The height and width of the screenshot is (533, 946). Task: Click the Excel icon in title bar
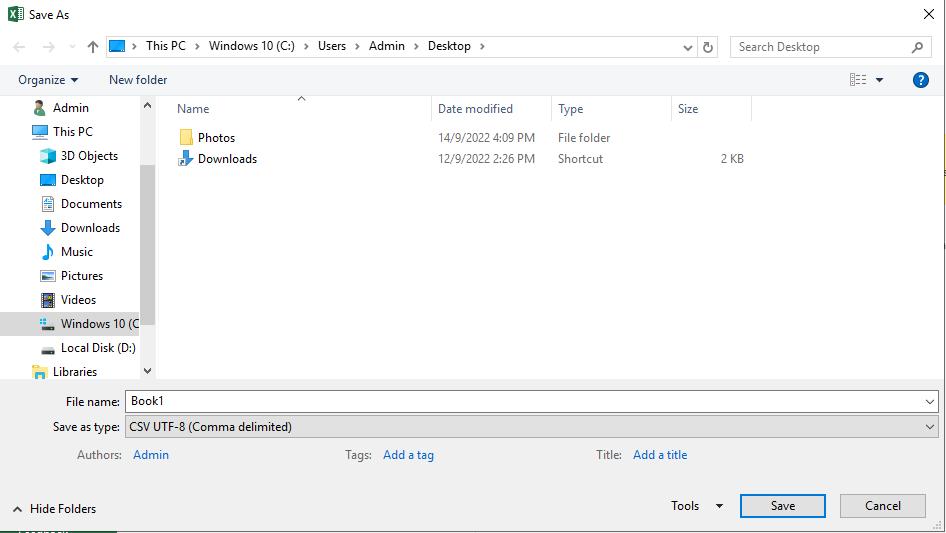pyautogui.click(x=16, y=14)
